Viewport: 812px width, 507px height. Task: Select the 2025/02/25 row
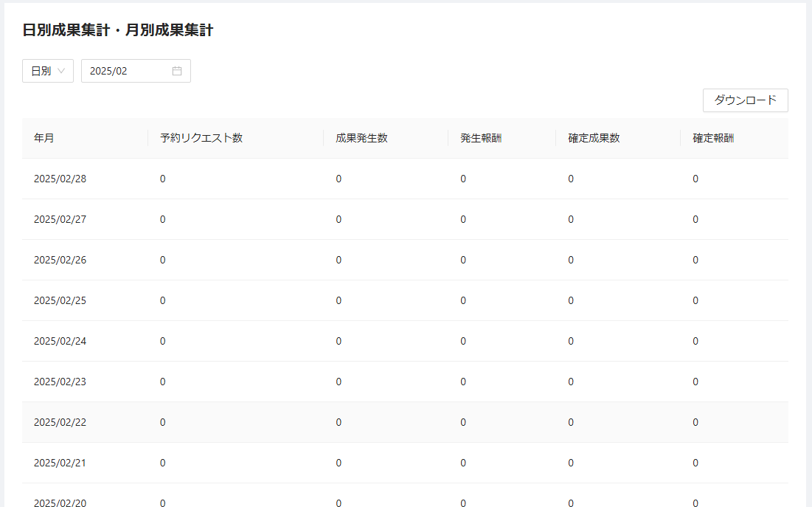click(58, 300)
